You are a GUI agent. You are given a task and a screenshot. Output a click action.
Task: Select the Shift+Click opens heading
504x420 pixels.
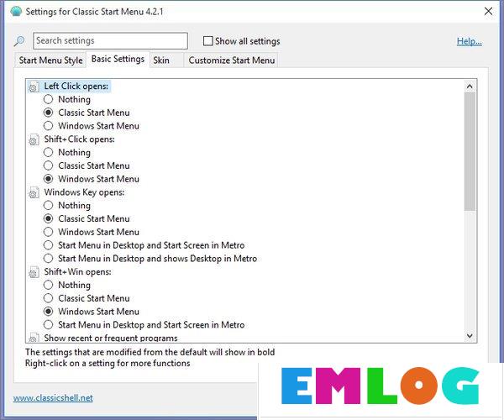click(x=80, y=139)
